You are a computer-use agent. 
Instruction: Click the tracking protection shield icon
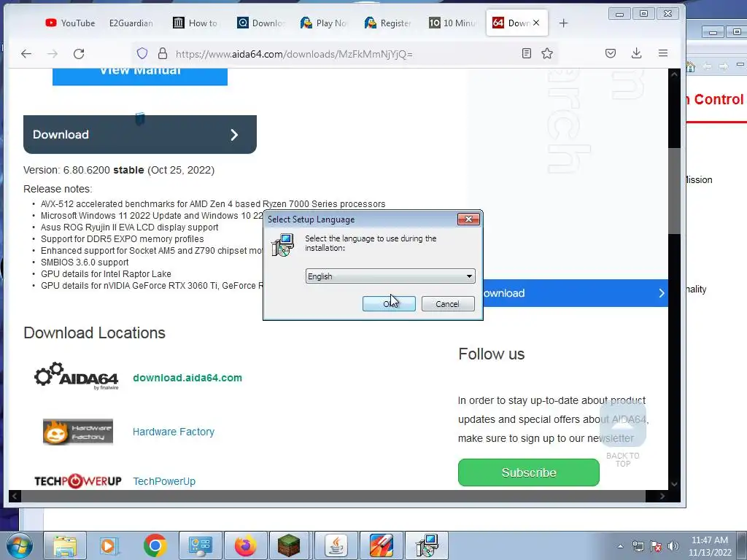click(142, 53)
